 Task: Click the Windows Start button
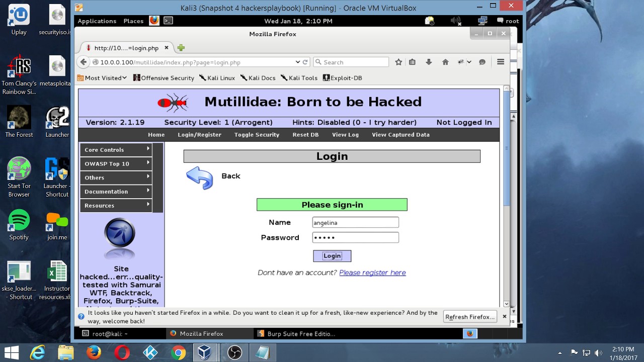point(11,352)
